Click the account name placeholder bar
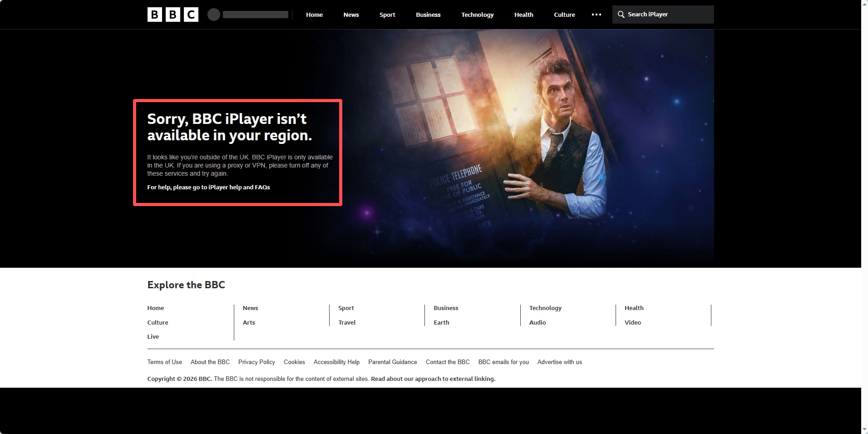 pyautogui.click(x=256, y=15)
